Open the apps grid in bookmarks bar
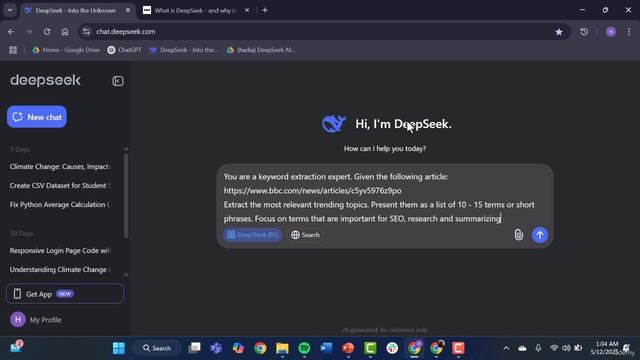 [x=13, y=50]
